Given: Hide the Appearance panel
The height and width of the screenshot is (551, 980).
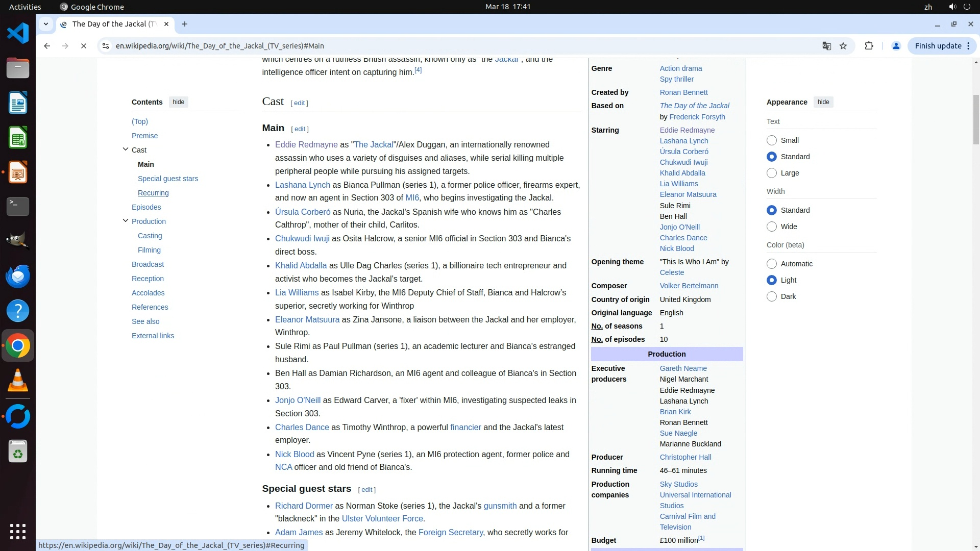Looking at the screenshot, I should coord(823,102).
